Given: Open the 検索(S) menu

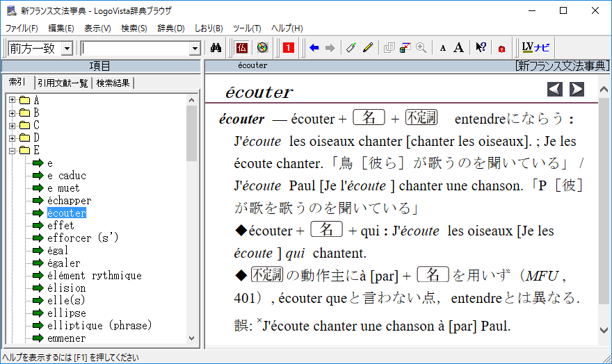Looking at the screenshot, I should coord(134,28).
